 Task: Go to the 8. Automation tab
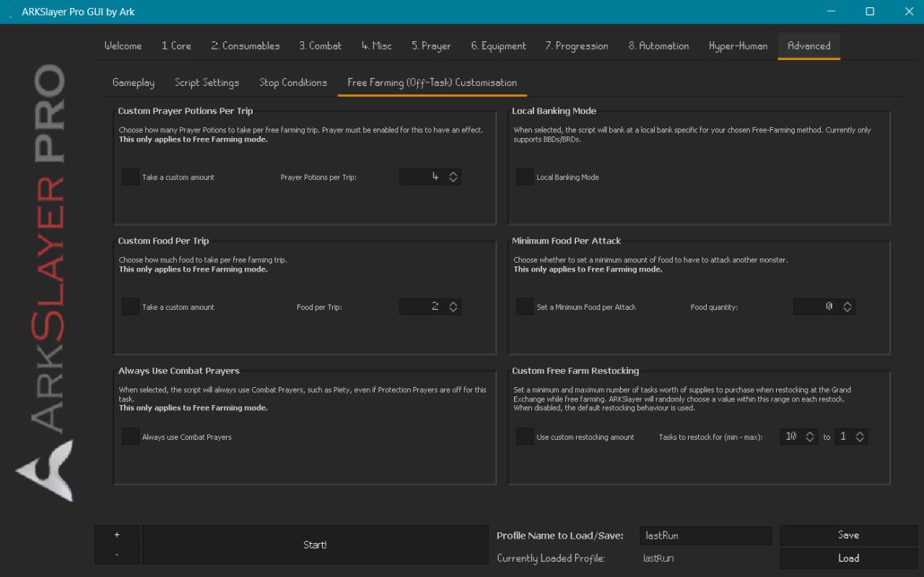point(658,45)
